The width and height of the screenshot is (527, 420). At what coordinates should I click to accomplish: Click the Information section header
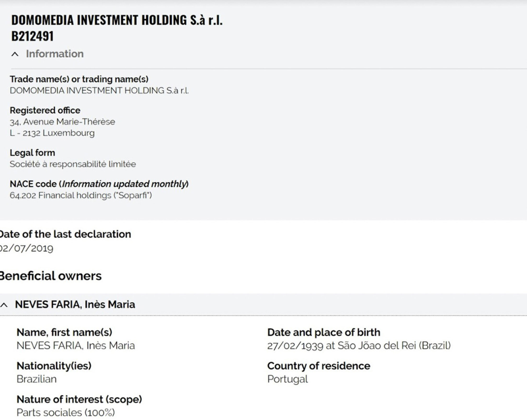[x=55, y=54]
